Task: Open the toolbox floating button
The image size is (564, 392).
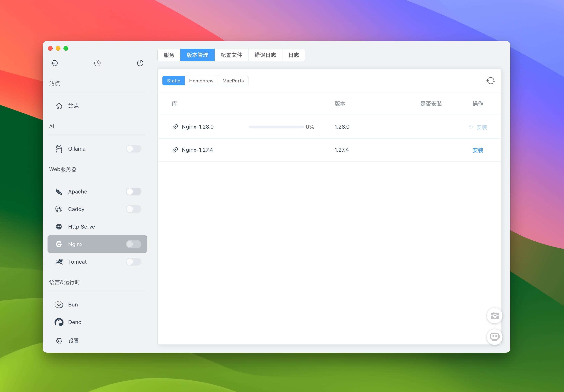Action: pos(494,316)
